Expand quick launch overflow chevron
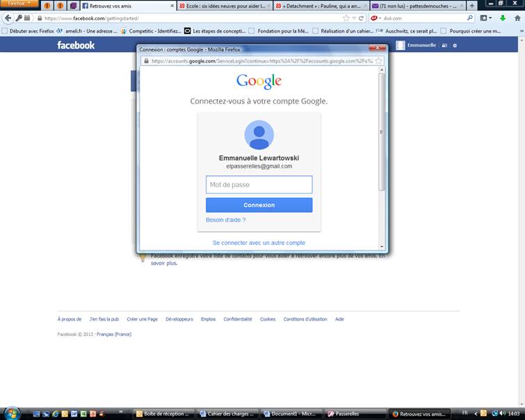 pyautogui.click(x=121, y=412)
